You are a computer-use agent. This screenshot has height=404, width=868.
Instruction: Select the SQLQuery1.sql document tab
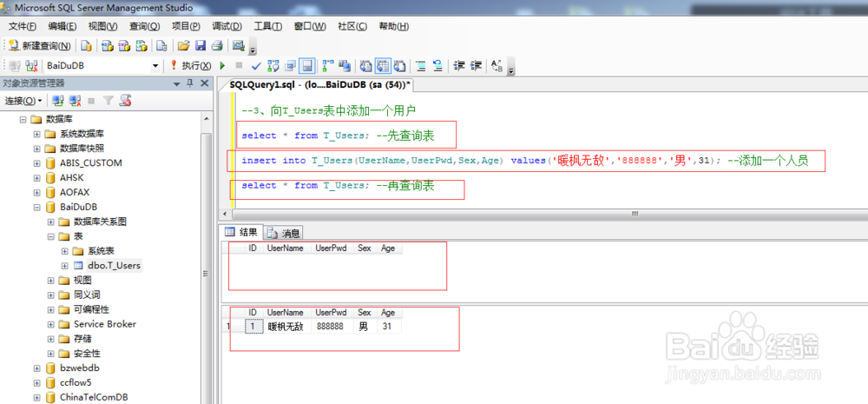click(x=320, y=85)
